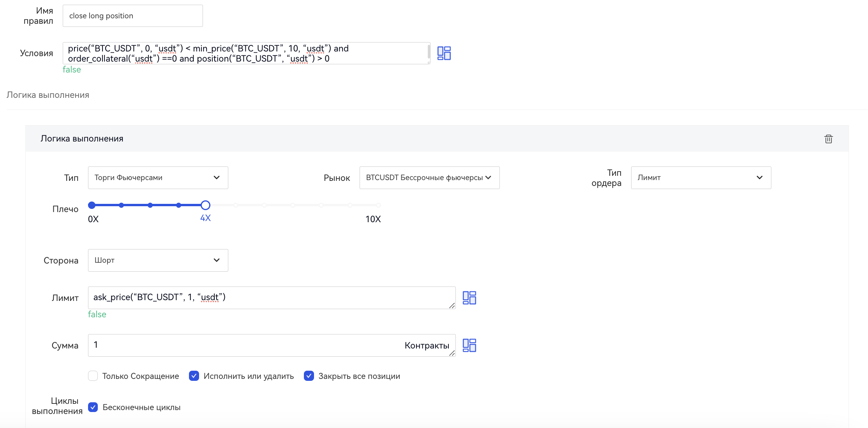Screen dimensions: 868x428
Task: Set leverage slider to the 10X end
Action: coord(378,205)
